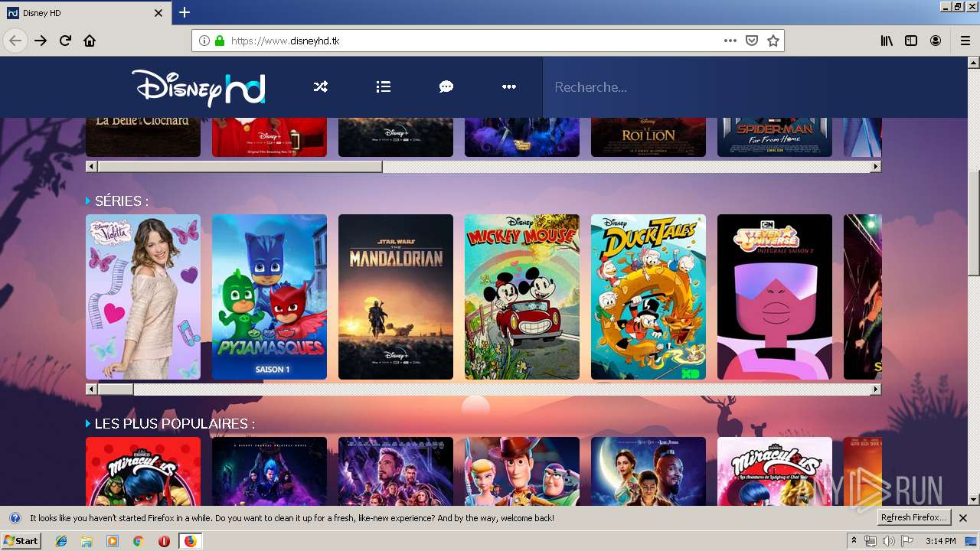The height and width of the screenshot is (551, 980).
Task: Dismiss the Firefox refresh notification bar
Action: click(x=963, y=518)
